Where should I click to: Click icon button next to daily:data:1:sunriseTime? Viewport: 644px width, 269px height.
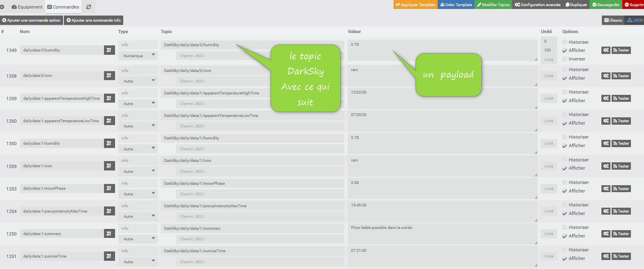[109, 256]
